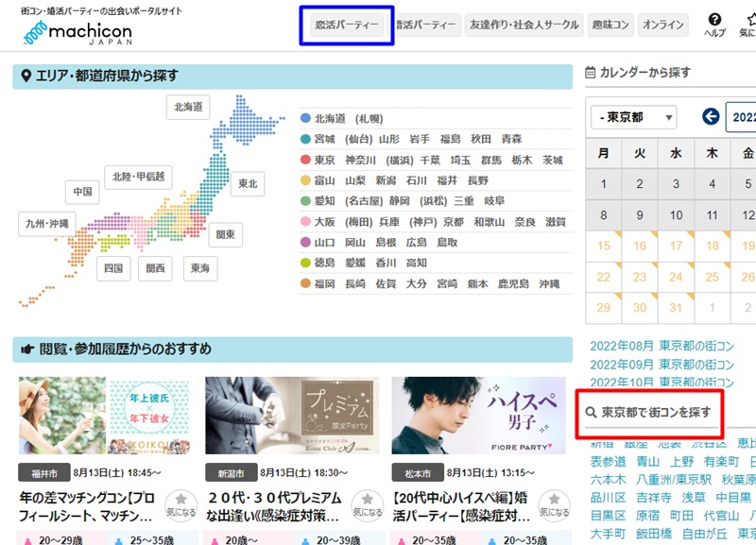Click the 梅田 link
The width and height of the screenshot is (756, 545).
[x=359, y=222]
